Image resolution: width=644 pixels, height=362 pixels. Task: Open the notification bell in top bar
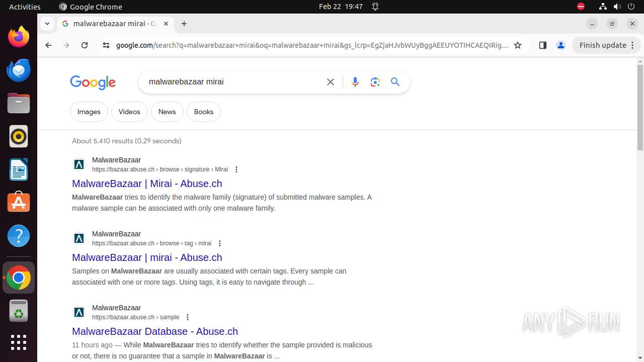[x=375, y=7]
